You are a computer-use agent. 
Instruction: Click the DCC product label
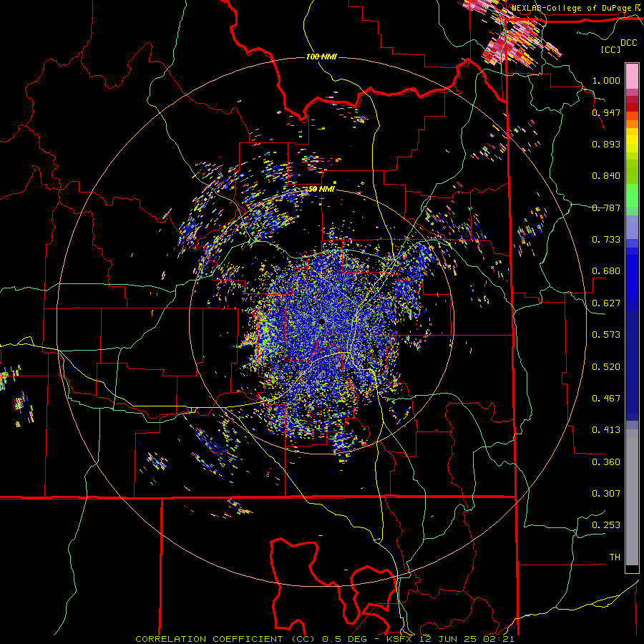point(628,43)
